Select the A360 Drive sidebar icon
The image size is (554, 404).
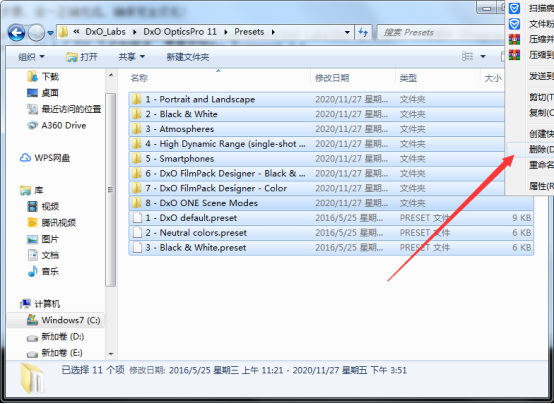click(x=33, y=125)
